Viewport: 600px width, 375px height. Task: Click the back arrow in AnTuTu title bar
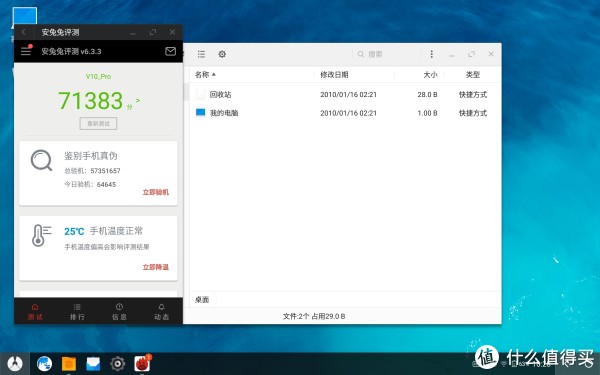point(24,32)
